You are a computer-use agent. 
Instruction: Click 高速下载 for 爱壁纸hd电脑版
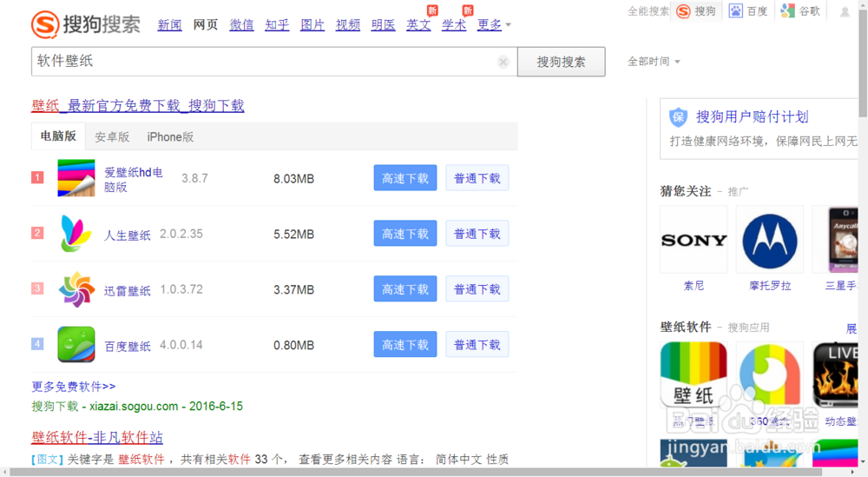click(405, 178)
